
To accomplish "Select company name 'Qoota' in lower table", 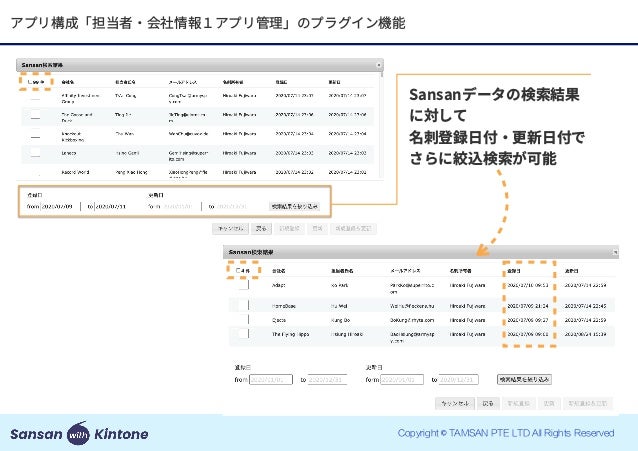I will point(279,320).
